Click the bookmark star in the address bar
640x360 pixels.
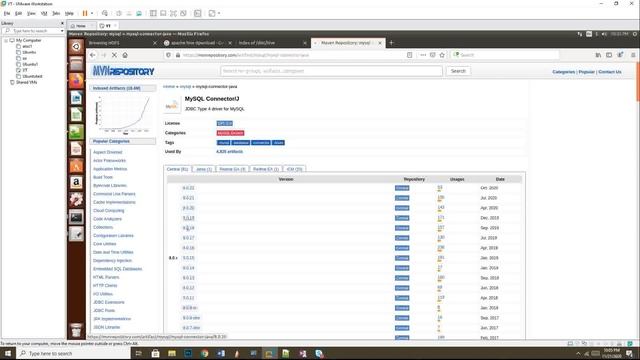pyautogui.click(x=442, y=55)
